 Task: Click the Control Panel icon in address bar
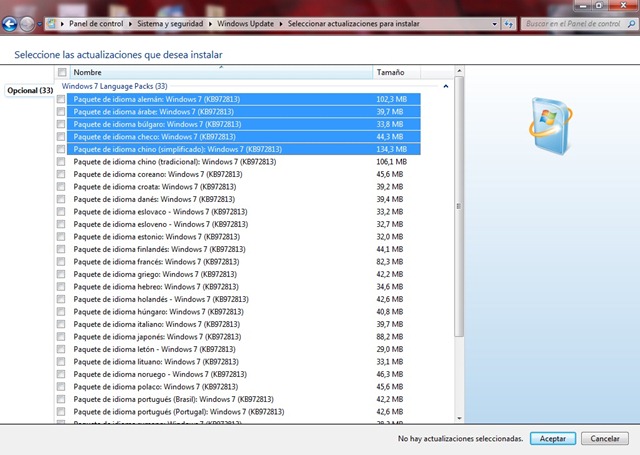pos(51,24)
